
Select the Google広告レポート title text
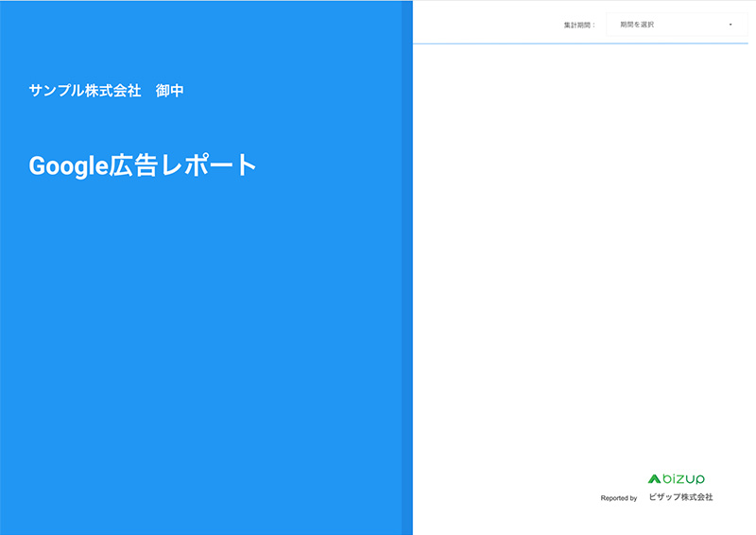click(x=143, y=165)
